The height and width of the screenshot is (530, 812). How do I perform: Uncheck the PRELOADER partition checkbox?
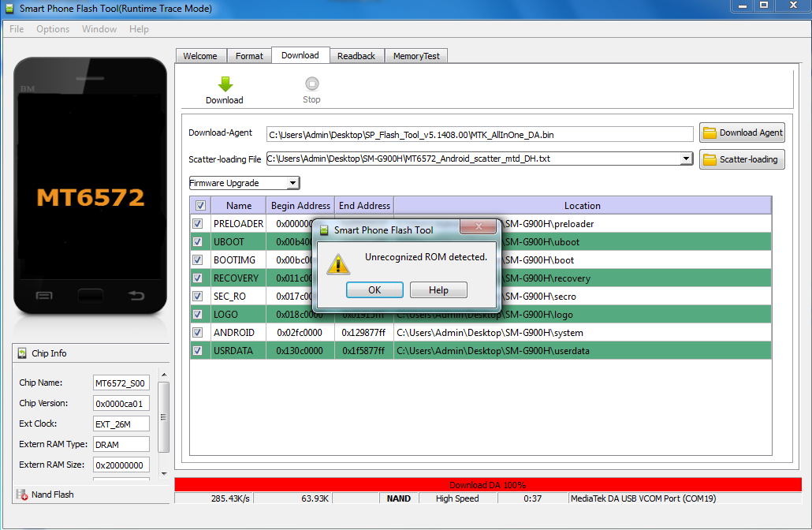(x=198, y=224)
